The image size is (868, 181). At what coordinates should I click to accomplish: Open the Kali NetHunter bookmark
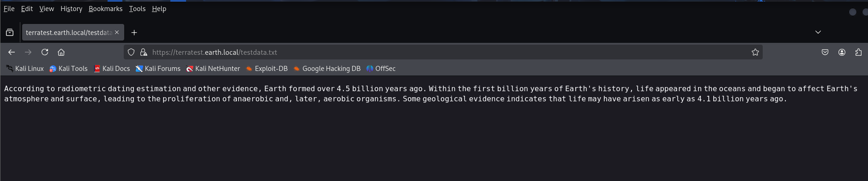(213, 69)
